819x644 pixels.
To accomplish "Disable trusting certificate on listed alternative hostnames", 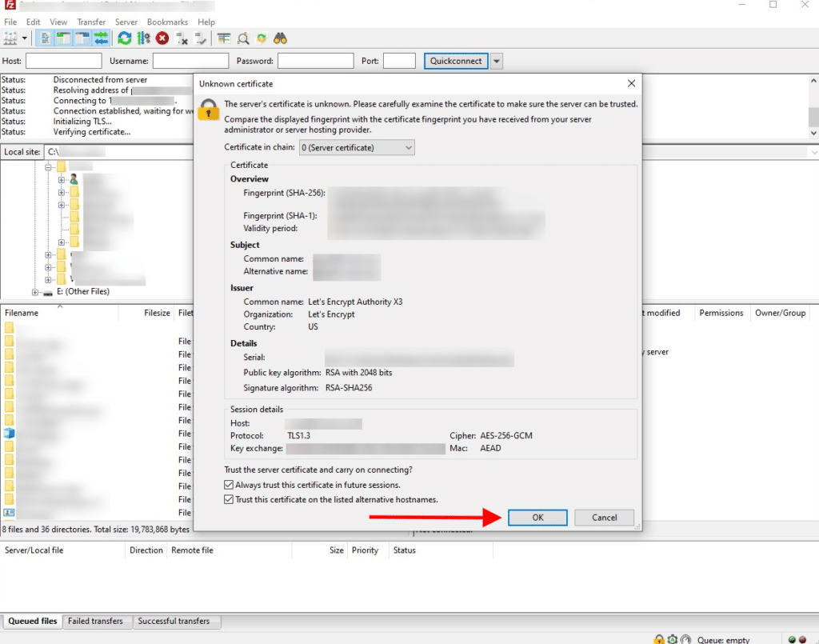I will 228,498.
